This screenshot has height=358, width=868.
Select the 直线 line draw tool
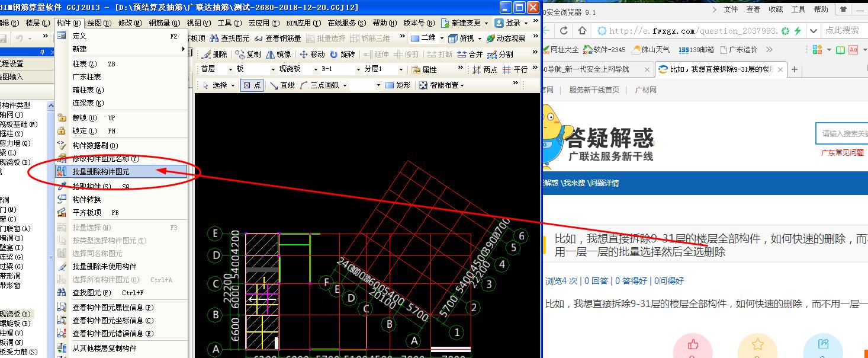282,85
